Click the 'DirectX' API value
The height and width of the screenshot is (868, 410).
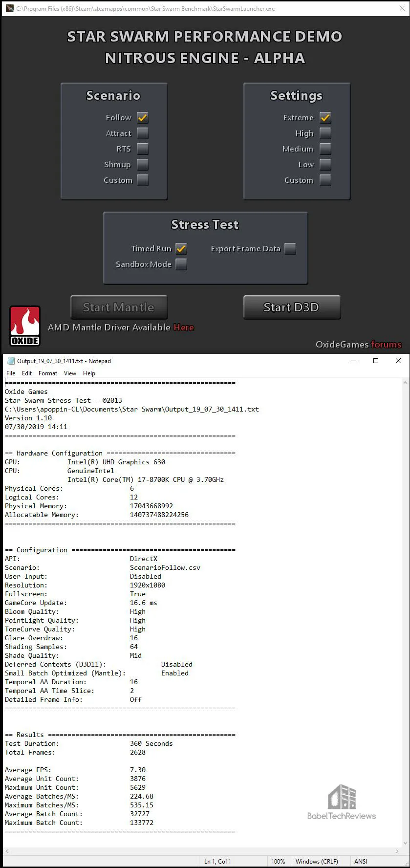pyautogui.click(x=144, y=559)
